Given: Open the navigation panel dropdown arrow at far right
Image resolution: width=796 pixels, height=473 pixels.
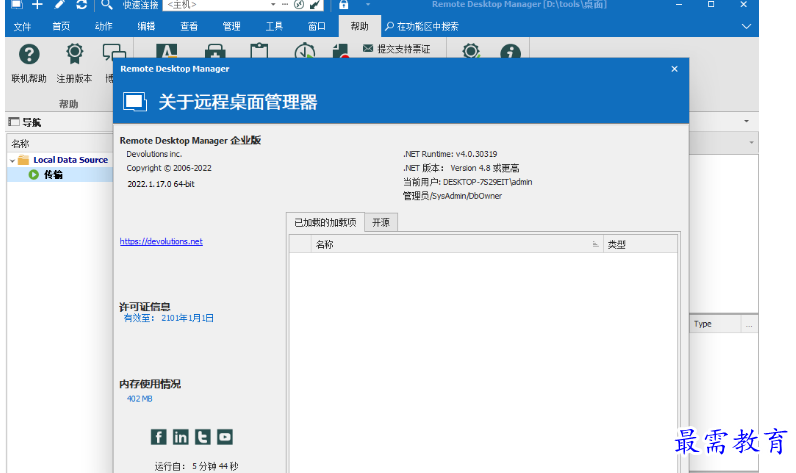Looking at the screenshot, I should point(746,121).
